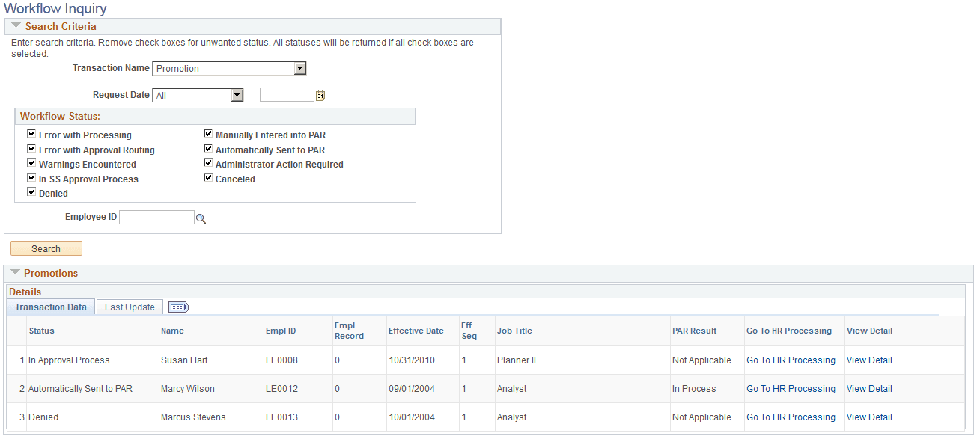Uncheck Error with Processing status
The image size is (980, 439).
pyautogui.click(x=31, y=133)
